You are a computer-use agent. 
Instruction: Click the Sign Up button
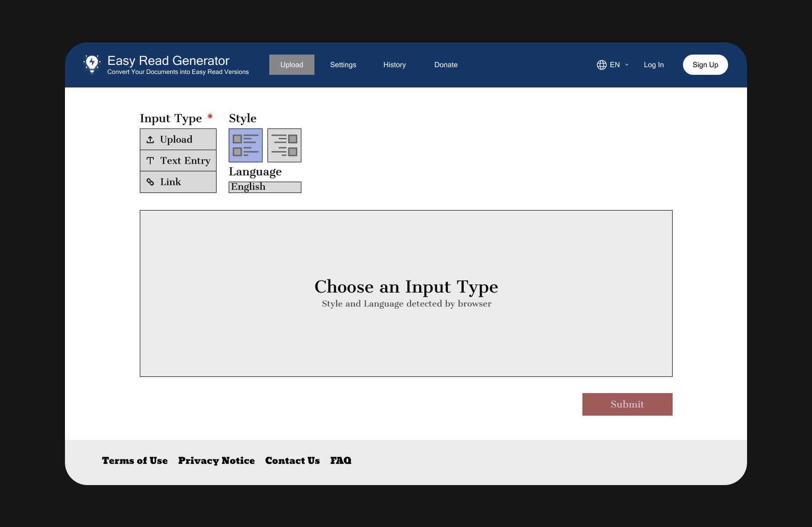[x=706, y=65]
